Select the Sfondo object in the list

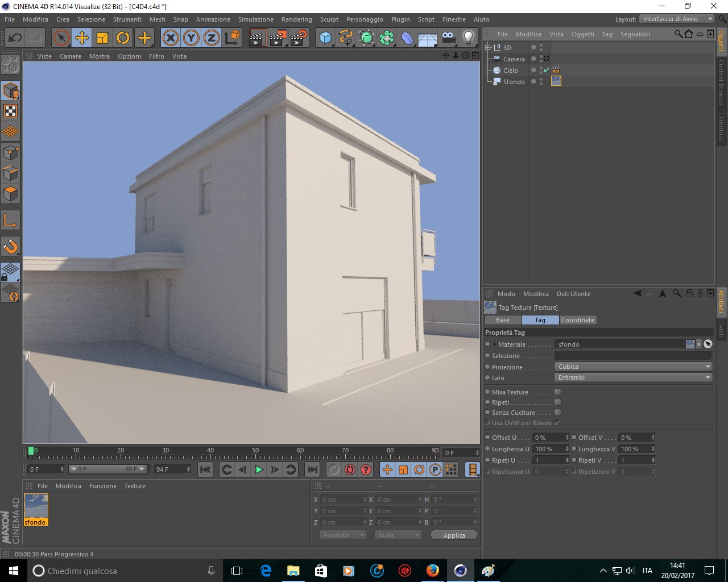pyautogui.click(x=514, y=82)
